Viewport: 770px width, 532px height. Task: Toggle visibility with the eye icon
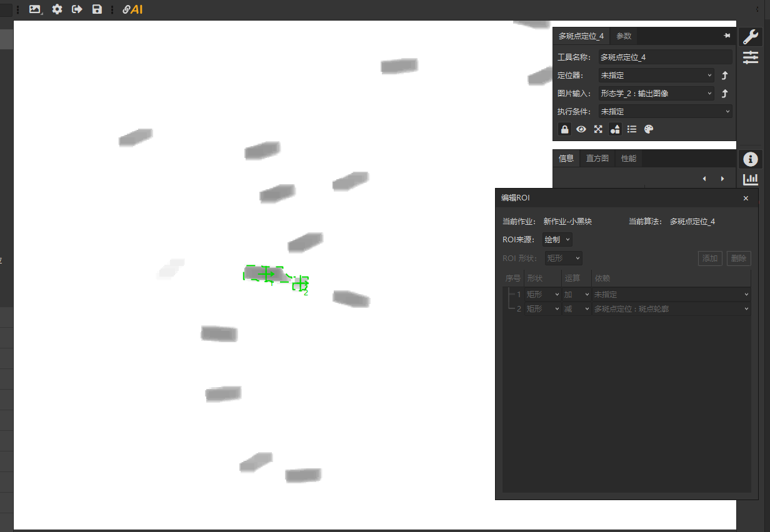pyautogui.click(x=581, y=129)
